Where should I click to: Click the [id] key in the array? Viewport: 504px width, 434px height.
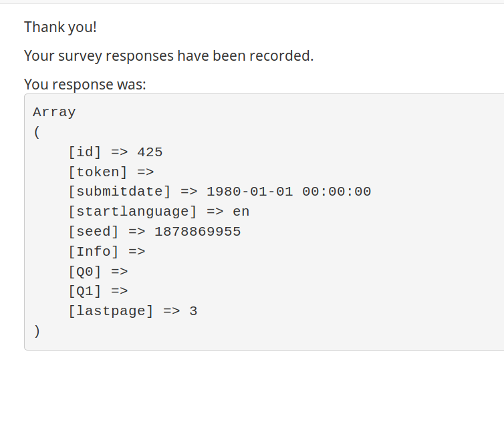pyautogui.click(x=85, y=152)
